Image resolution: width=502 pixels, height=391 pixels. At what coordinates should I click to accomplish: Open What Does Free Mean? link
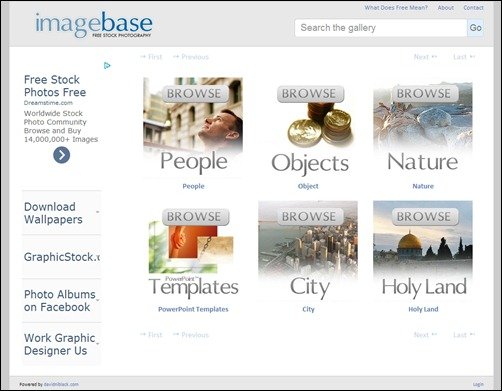(396, 8)
